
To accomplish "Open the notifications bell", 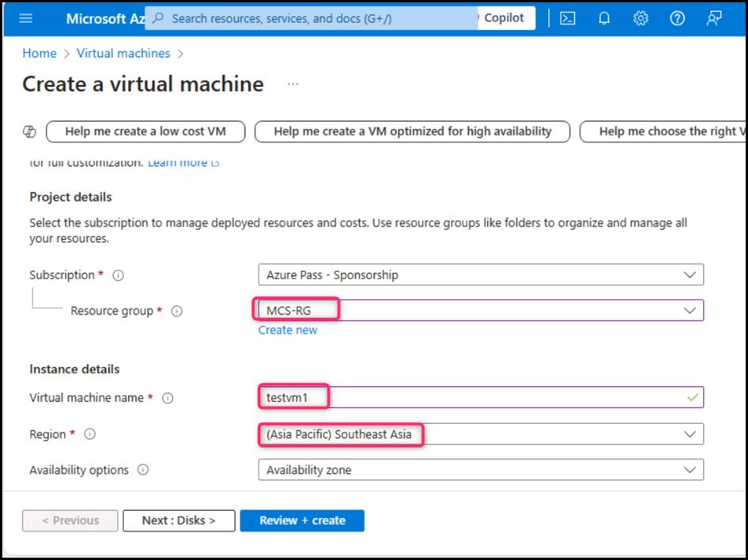I will (x=604, y=18).
